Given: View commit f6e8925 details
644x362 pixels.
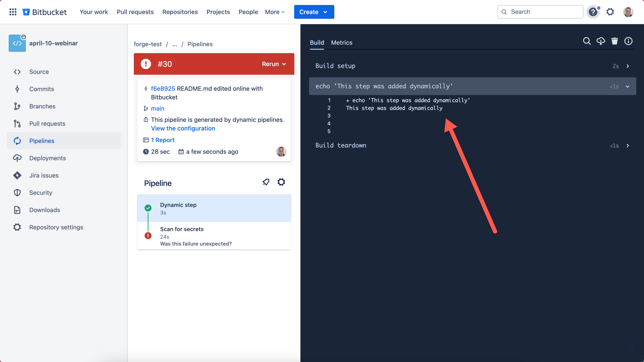Looking at the screenshot, I should [163, 88].
